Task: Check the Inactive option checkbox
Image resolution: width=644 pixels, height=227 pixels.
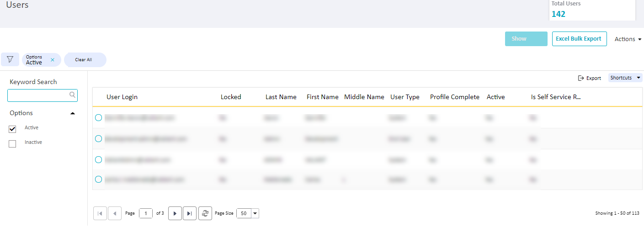Action: 12,144
